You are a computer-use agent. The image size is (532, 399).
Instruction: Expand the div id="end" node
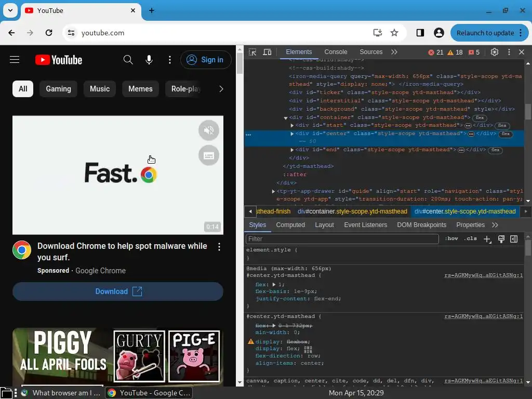point(292,150)
